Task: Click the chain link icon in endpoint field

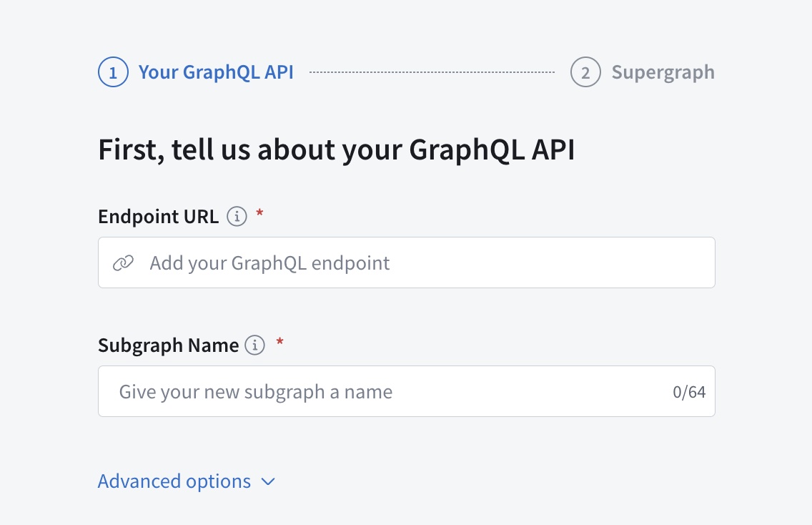Action: (x=124, y=262)
